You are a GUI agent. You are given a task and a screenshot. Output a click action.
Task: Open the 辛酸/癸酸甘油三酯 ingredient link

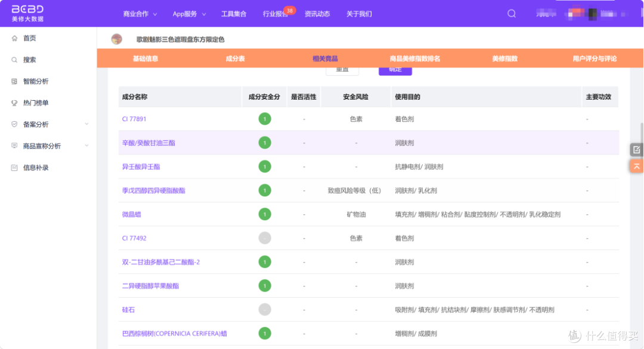pos(148,143)
